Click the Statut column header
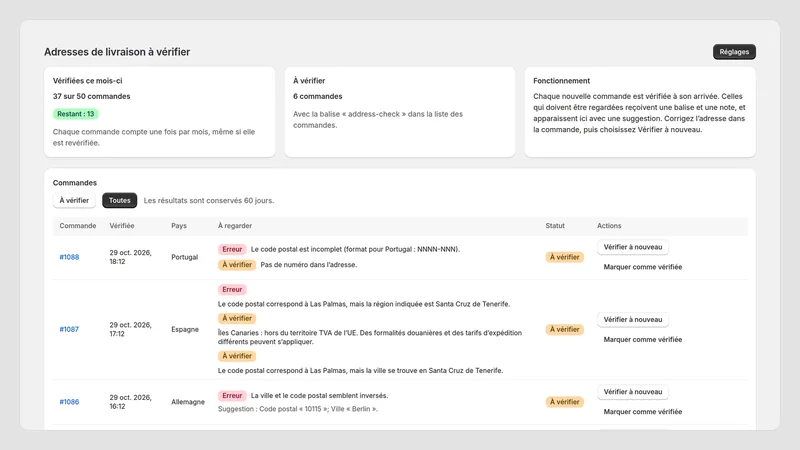The height and width of the screenshot is (450, 800). point(555,226)
